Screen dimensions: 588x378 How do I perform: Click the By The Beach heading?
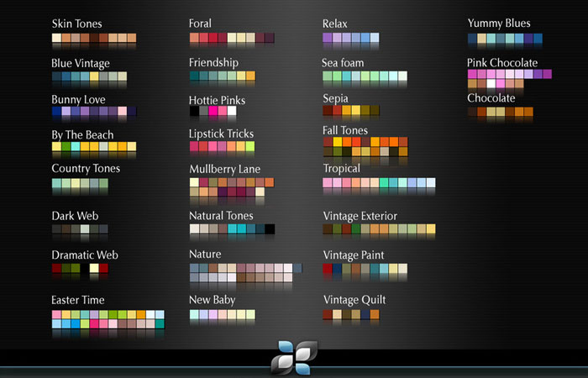coord(82,134)
